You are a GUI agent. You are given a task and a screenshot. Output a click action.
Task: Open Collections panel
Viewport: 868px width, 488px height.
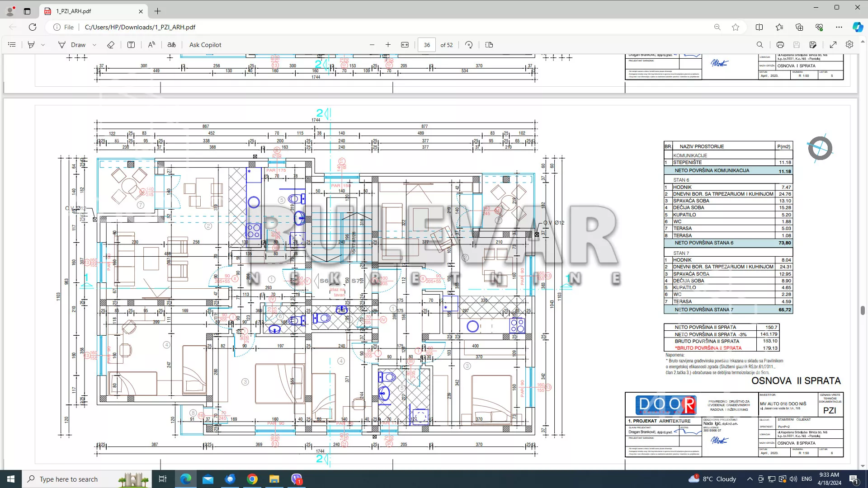pos(799,27)
